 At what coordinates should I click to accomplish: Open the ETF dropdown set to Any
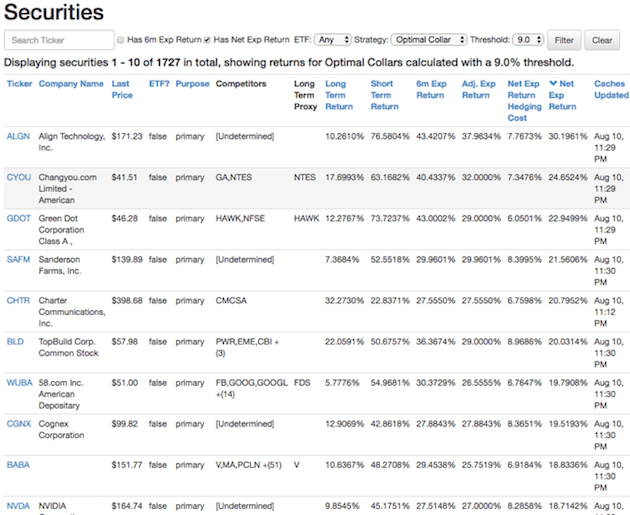(x=332, y=40)
